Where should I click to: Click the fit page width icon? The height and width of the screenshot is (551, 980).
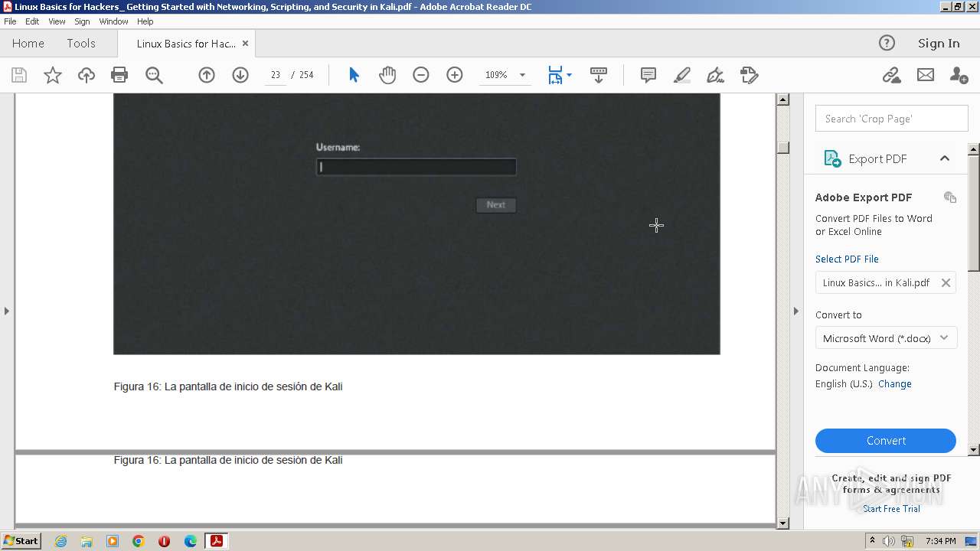555,75
